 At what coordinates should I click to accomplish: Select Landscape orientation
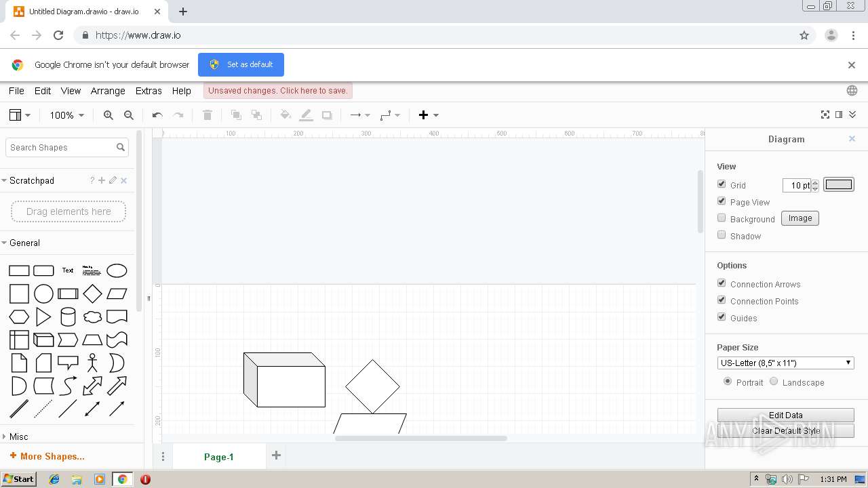[x=774, y=382]
